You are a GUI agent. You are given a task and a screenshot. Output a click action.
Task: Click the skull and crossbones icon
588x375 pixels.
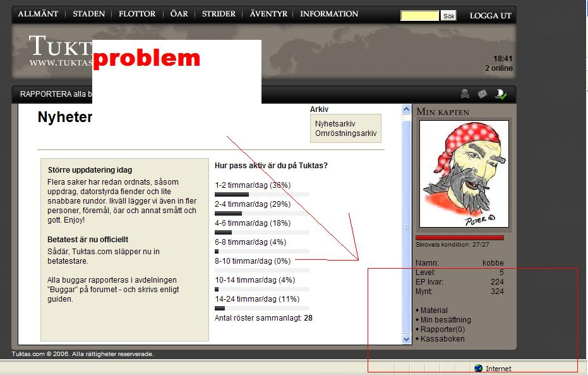(465, 94)
